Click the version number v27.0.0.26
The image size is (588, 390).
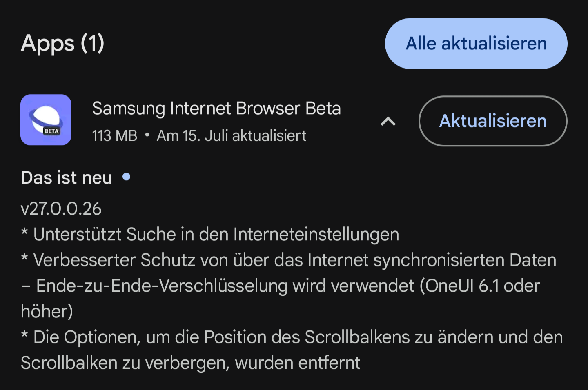[x=61, y=209]
